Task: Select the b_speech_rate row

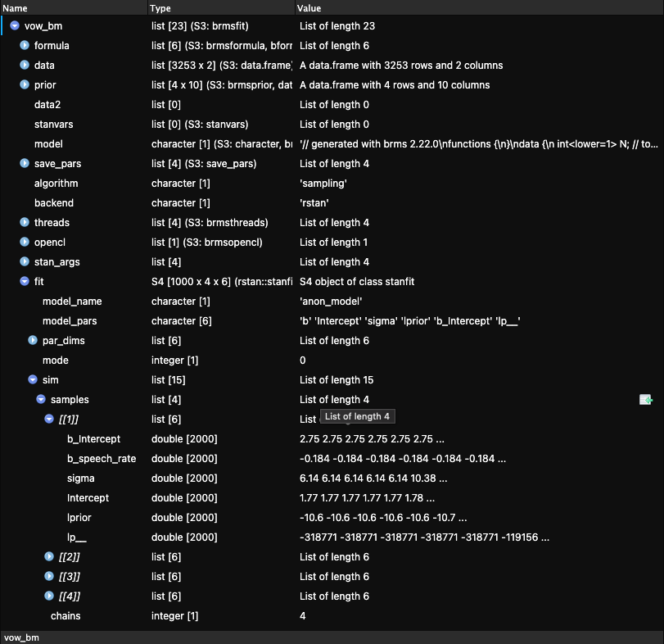Action: 332,459
